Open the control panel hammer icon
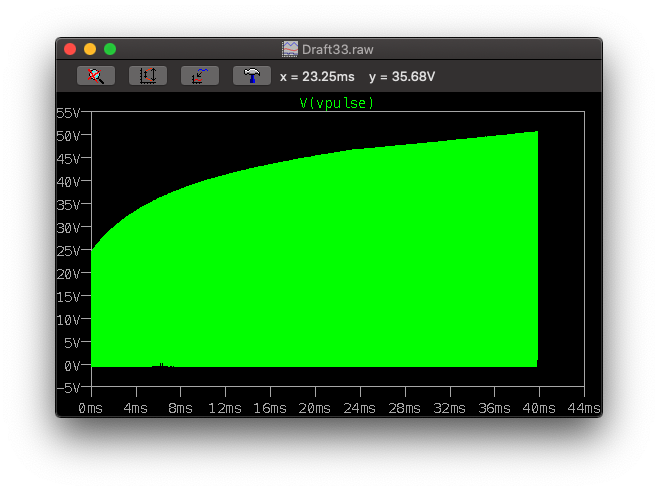Screen dimensions: 658x491 tap(252, 76)
